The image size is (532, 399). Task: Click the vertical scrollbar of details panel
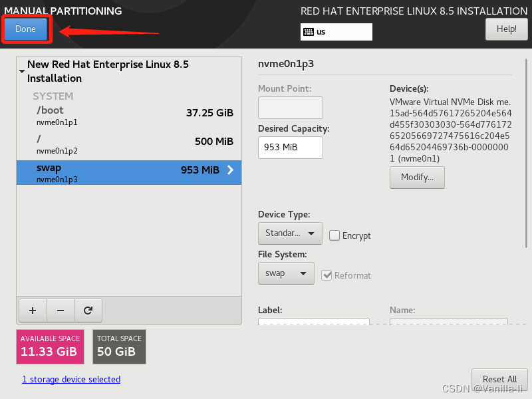click(x=526, y=153)
